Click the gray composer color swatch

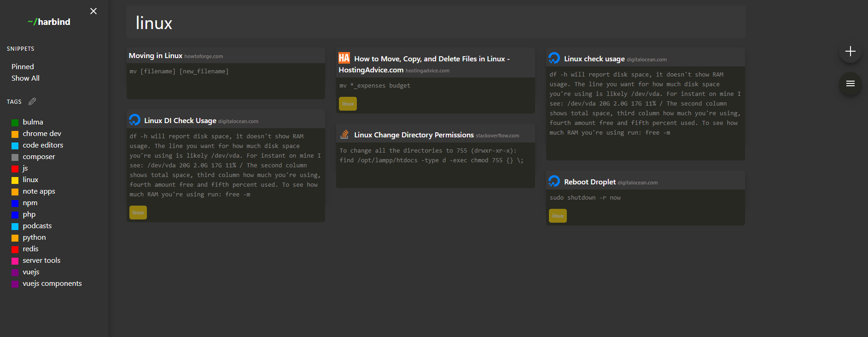click(x=15, y=157)
